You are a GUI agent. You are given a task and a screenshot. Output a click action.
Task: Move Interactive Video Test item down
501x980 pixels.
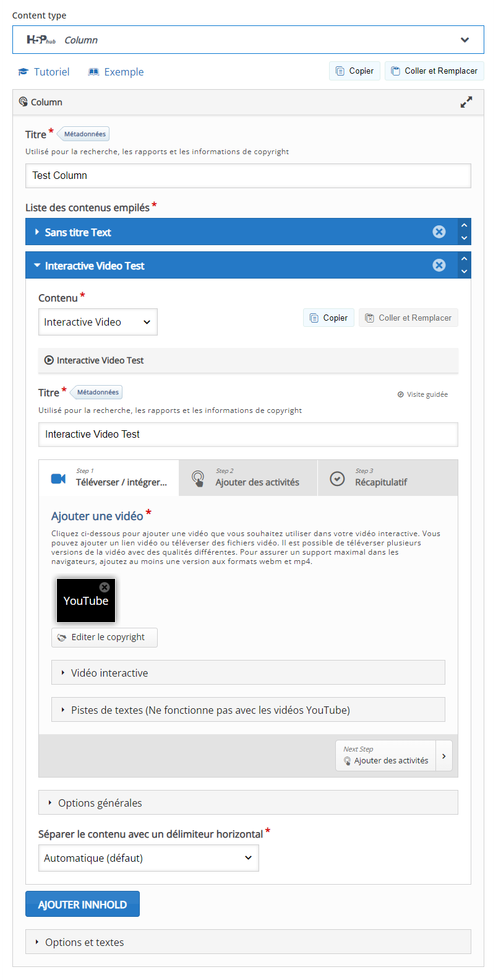coord(465,272)
